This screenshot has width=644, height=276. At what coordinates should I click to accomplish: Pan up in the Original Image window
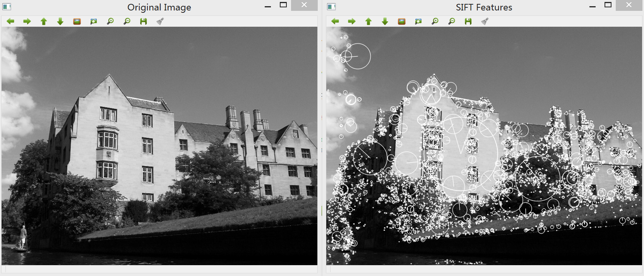[x=44, y=21]
